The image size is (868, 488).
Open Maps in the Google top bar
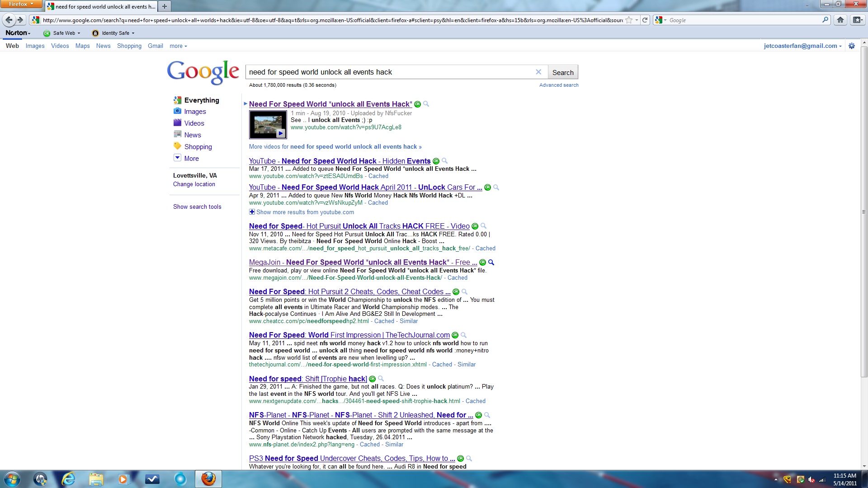click(x=82, y=46)
